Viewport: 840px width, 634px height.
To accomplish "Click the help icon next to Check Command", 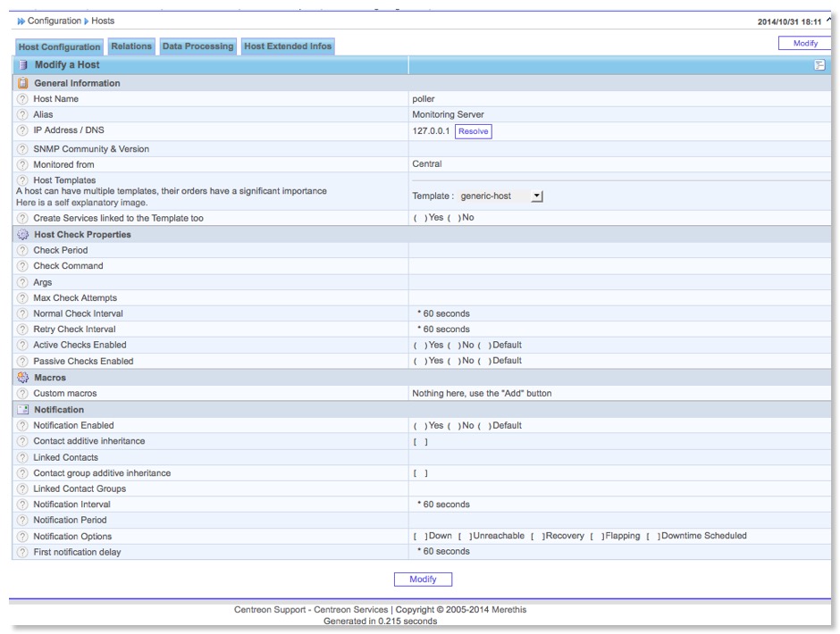I will tap(22, 266).
